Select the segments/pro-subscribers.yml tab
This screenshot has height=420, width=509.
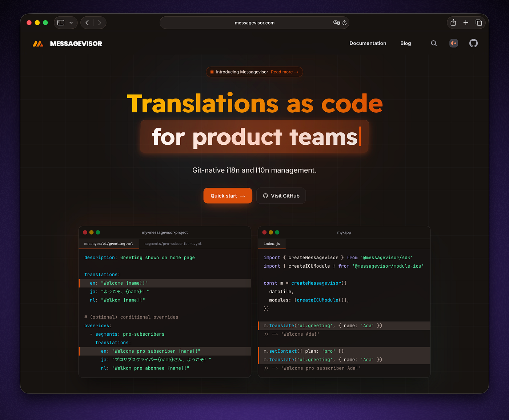tap(173, 244)
